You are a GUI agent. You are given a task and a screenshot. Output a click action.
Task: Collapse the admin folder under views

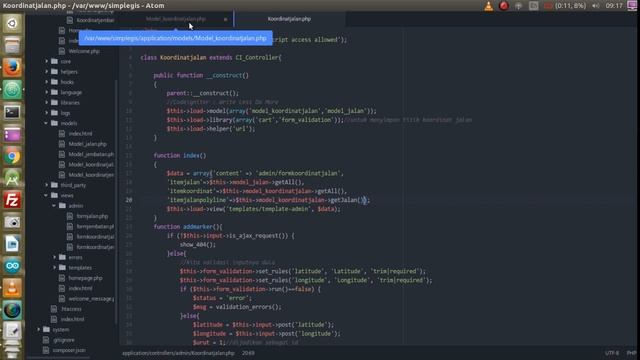(54, 206)
